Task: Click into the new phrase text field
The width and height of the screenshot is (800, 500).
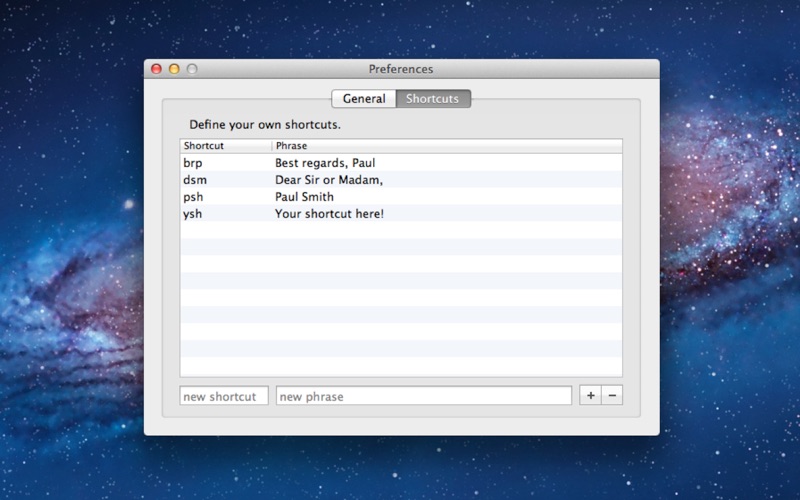Action: [423, 396]
